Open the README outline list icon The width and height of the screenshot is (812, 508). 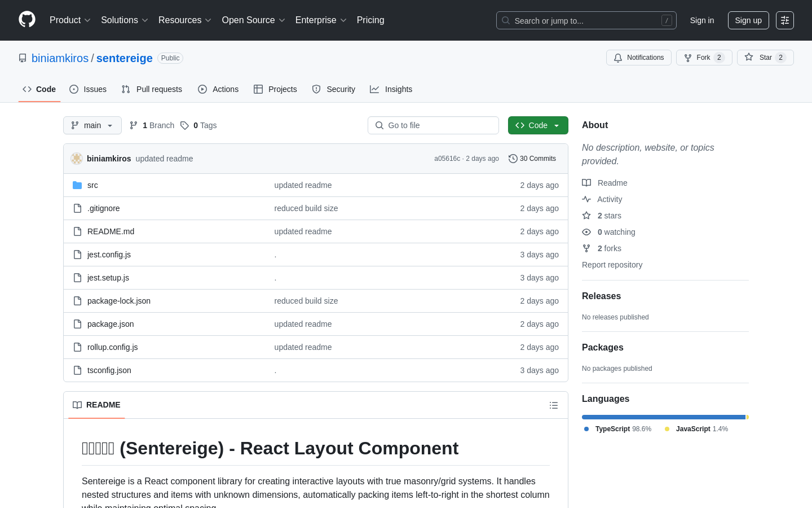[x=554, y=405]
